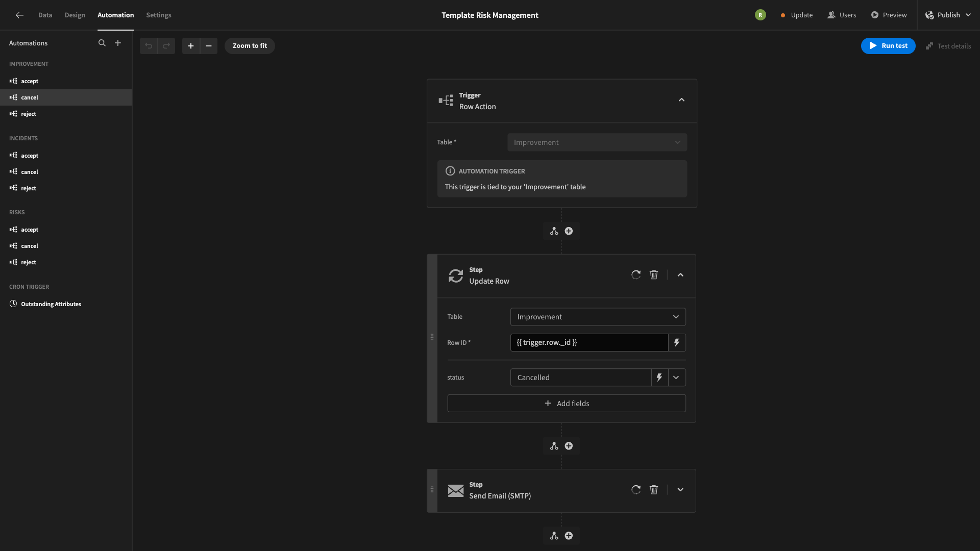Click the undo arrow icon in toolbar
Viewport: 980px width, 551px height.
point(148,46)
